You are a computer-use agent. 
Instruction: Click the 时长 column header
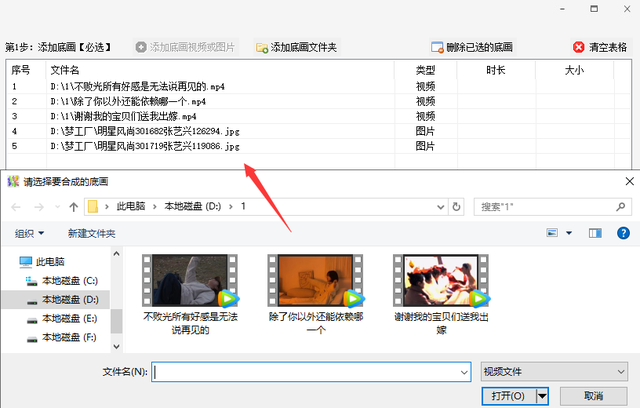496,70
